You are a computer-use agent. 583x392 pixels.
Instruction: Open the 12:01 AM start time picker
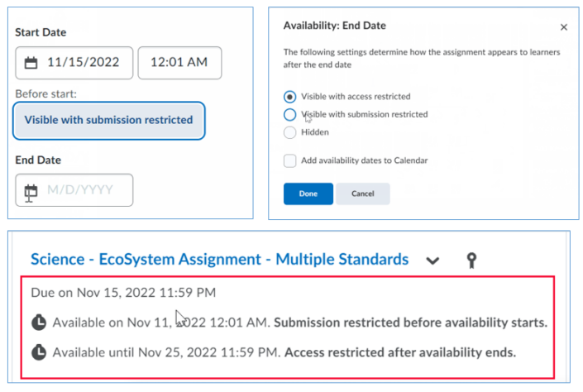(179, 63)
